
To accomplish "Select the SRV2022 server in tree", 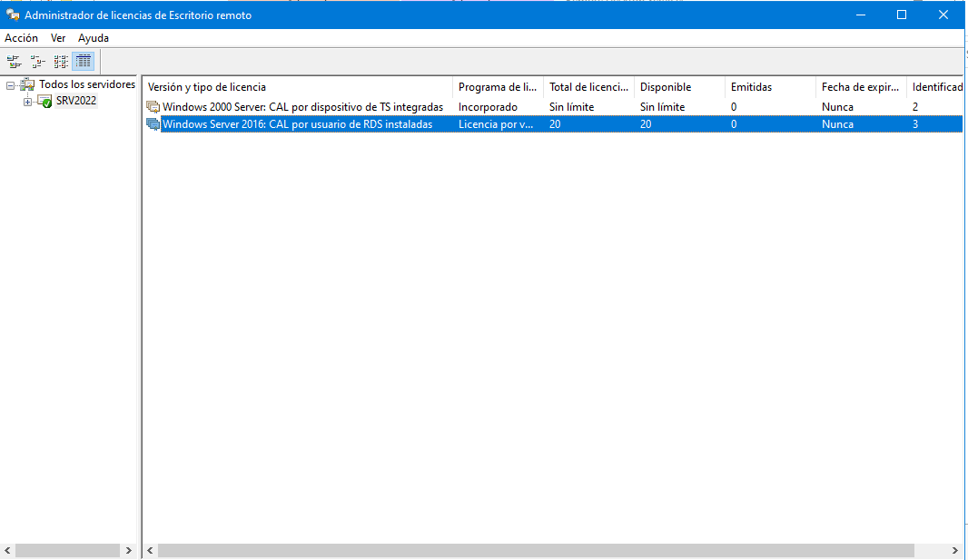I will tap(76, 101).
